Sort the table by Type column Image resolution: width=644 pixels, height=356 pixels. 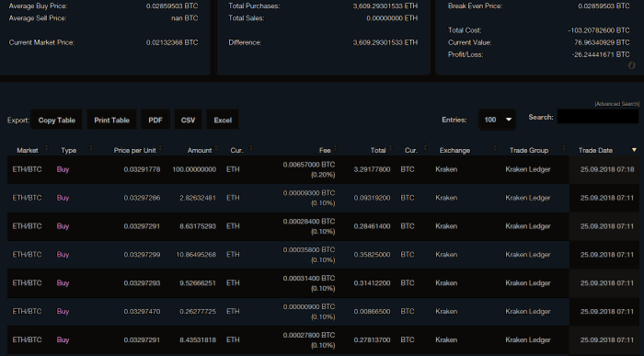(x=69, y=150)
